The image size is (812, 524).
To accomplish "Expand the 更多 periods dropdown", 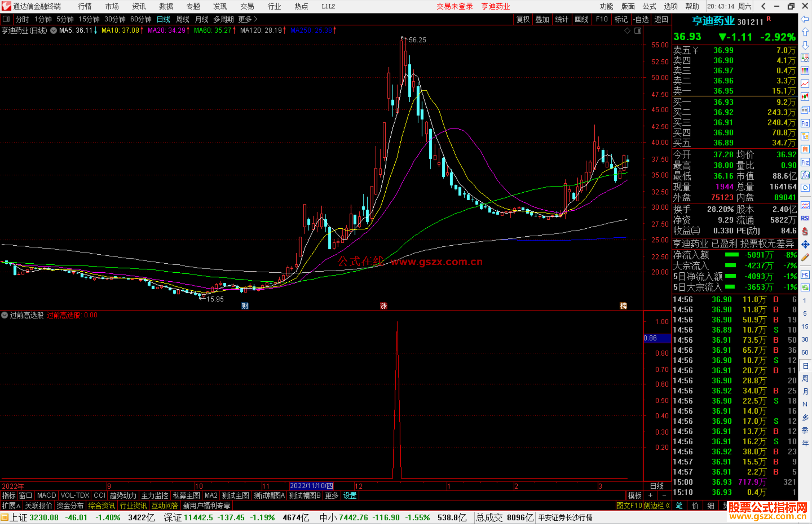I will coord(248,19).
